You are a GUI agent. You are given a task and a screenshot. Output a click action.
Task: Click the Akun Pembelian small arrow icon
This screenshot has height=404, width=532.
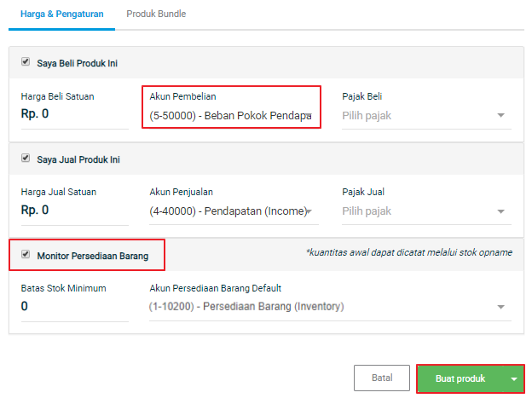pyautogui.click(x=309, y=116)
